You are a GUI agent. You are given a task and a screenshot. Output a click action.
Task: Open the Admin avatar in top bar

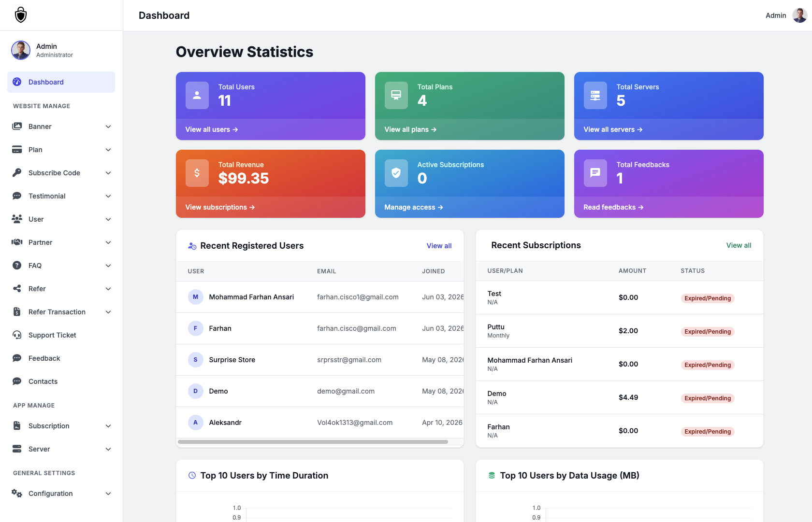799,15
